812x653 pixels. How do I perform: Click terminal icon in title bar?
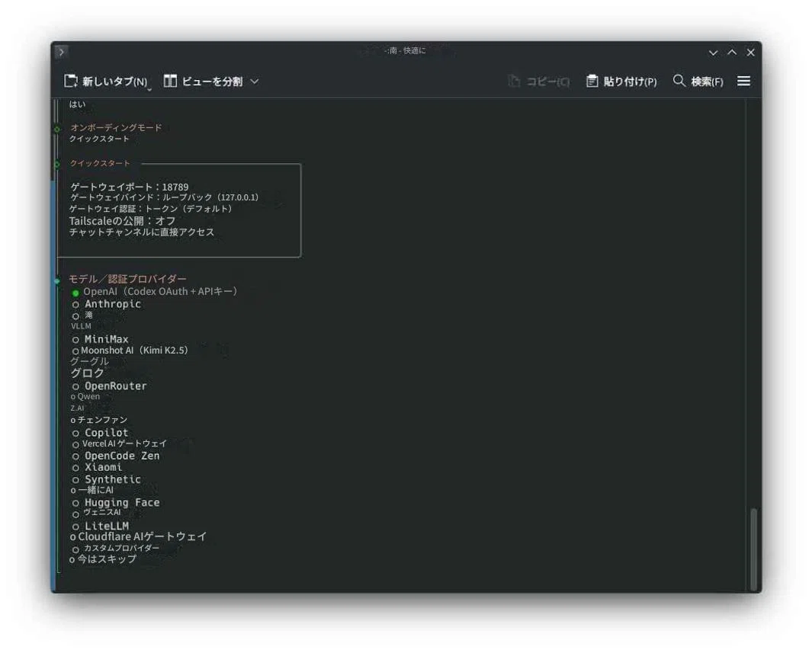[x=61, y=51]
